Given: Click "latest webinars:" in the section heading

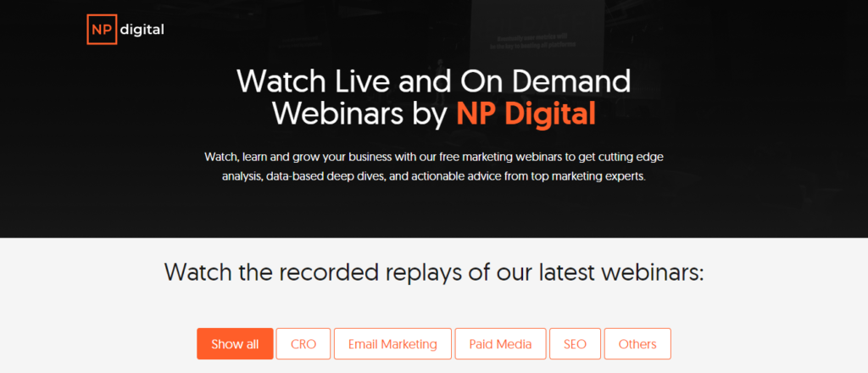Looking at the screenshot, I should 612,273.
